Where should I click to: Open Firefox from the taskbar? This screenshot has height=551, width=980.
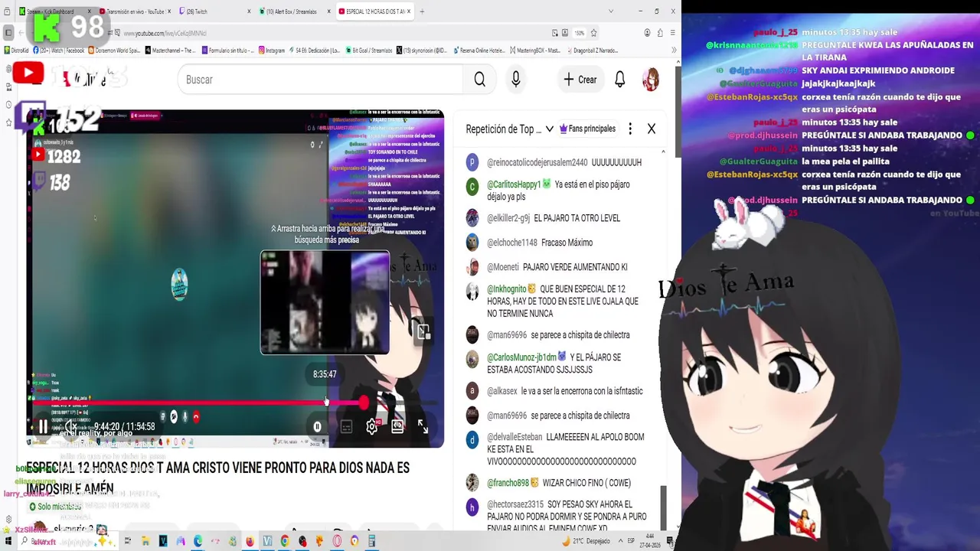(x=250, y=541)
